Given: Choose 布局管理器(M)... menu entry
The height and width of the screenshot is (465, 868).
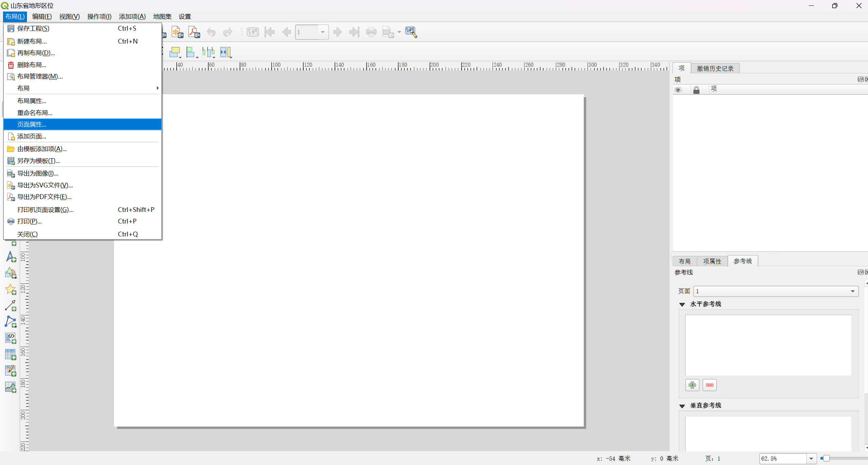Looking at the screenshot, I should pos(82,77).
